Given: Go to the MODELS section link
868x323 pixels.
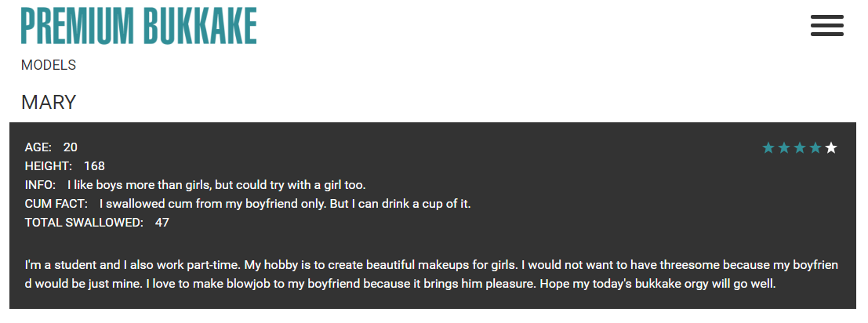Looking at the screenshot, I should tap(49, 65).
